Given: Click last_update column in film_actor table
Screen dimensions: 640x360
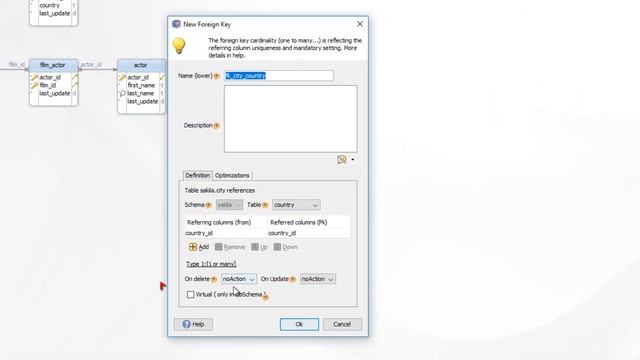Looking at the screenshot, I should [x=55, y=93].
